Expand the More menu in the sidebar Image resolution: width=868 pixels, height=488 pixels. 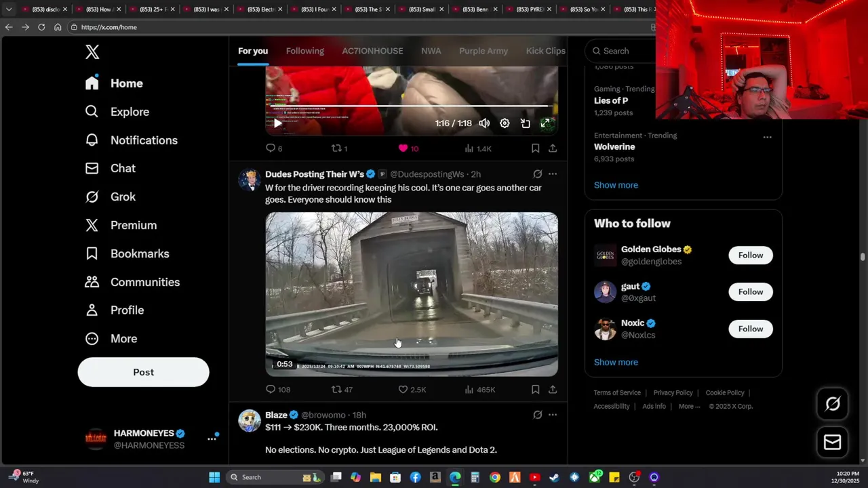[x=111, y=338]
